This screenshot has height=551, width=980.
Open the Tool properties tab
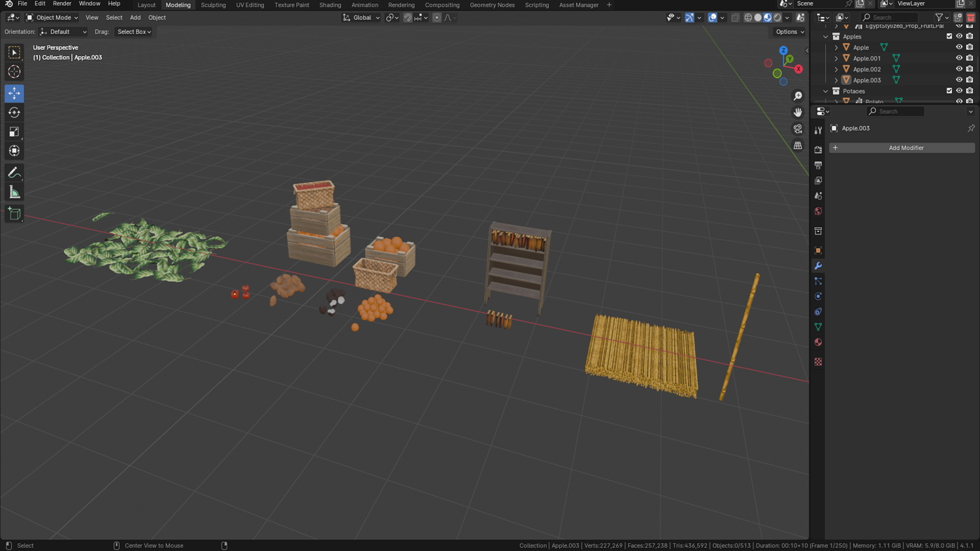click(x=818, y=131)
